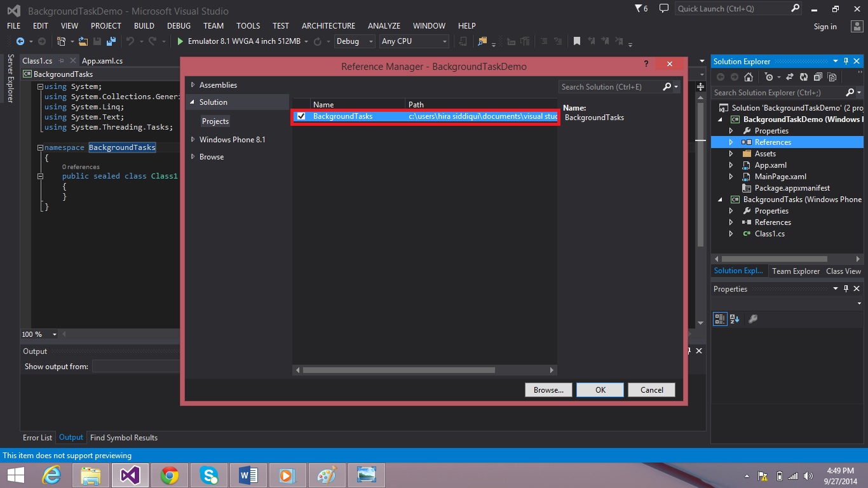
Task: Expand the MainPage.xaml node in Solution Explorer
Action: point(731,177)
